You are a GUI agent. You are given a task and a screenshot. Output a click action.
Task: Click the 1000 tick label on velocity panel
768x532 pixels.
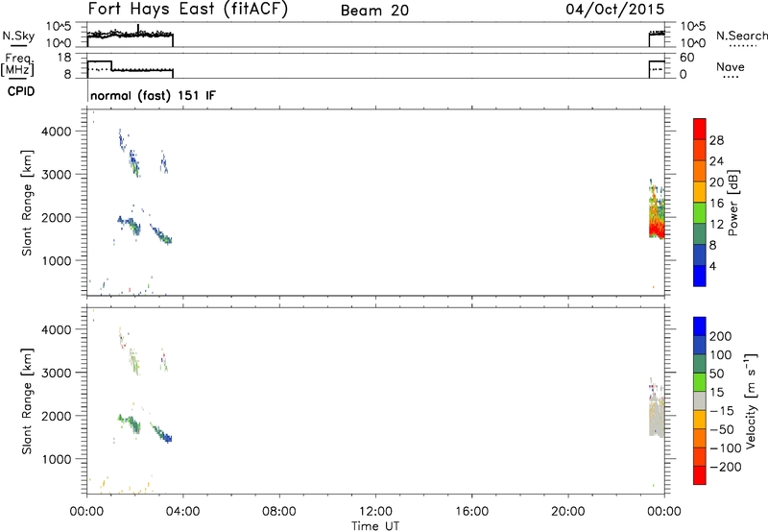(57, 460)
